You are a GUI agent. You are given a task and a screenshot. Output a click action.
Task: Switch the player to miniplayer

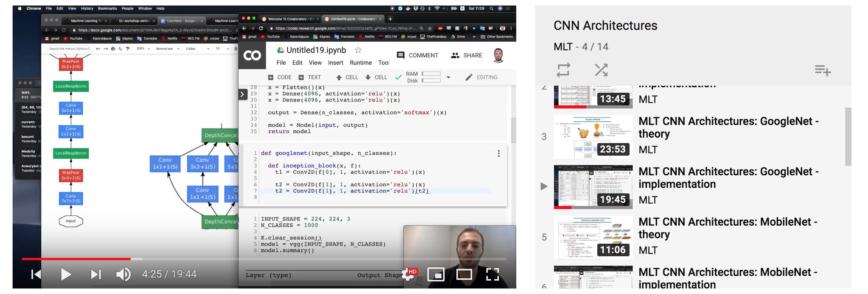pos(436,274)
